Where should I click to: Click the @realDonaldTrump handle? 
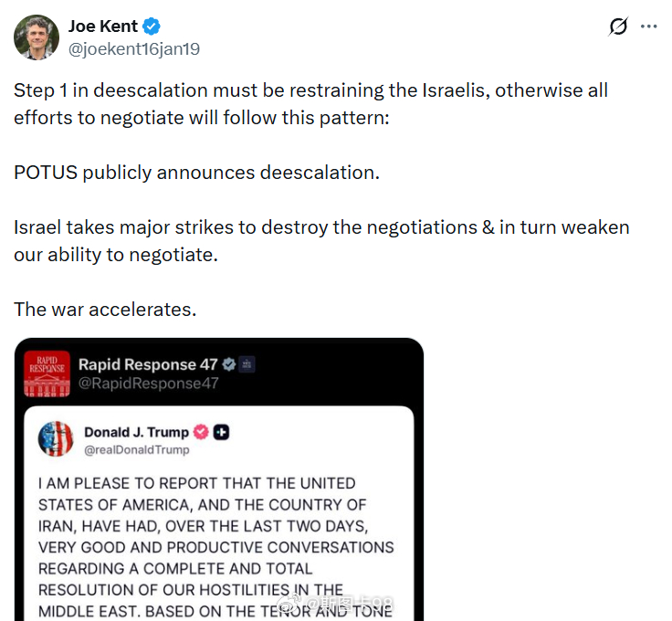point(137,449)
